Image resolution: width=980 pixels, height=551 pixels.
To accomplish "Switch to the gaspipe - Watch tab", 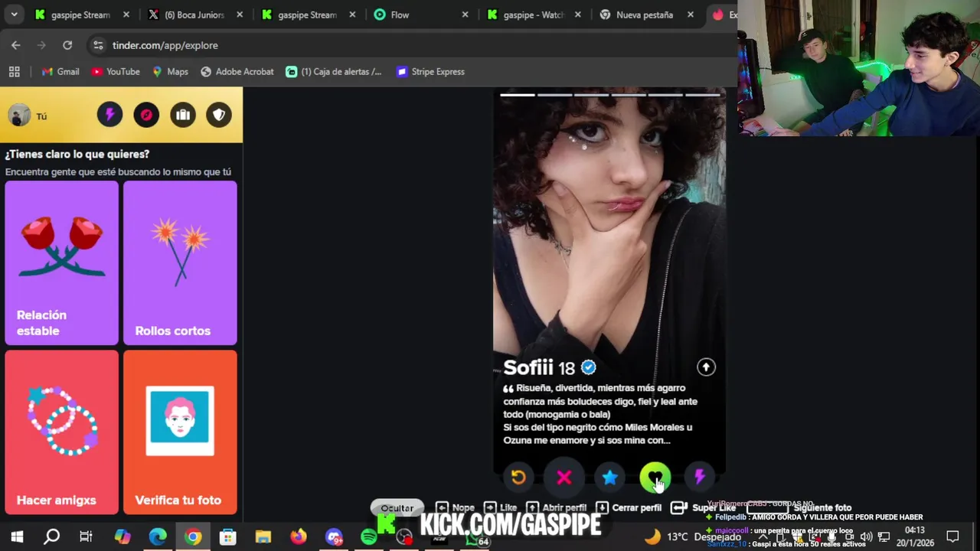I will [533, 15].
